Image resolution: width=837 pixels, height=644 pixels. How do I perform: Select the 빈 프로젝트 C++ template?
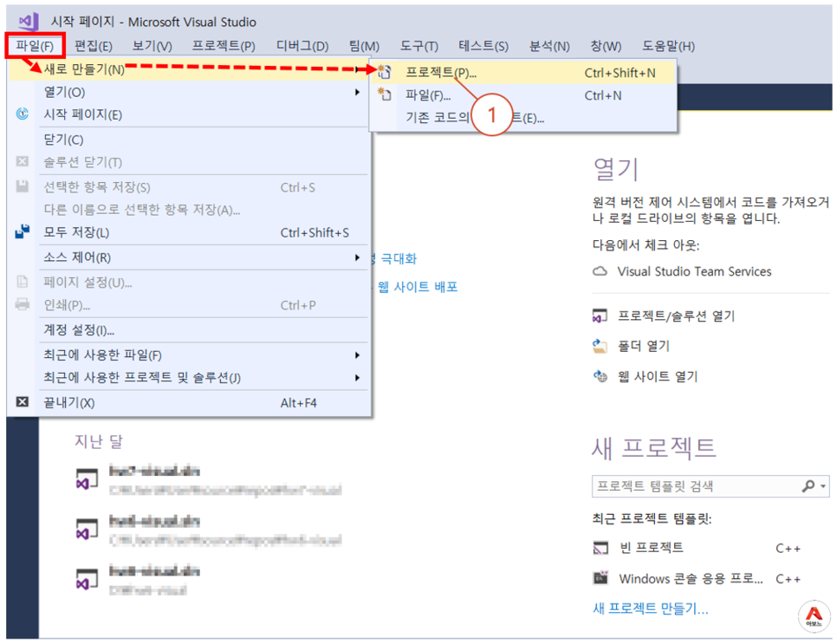coord(697,548)
